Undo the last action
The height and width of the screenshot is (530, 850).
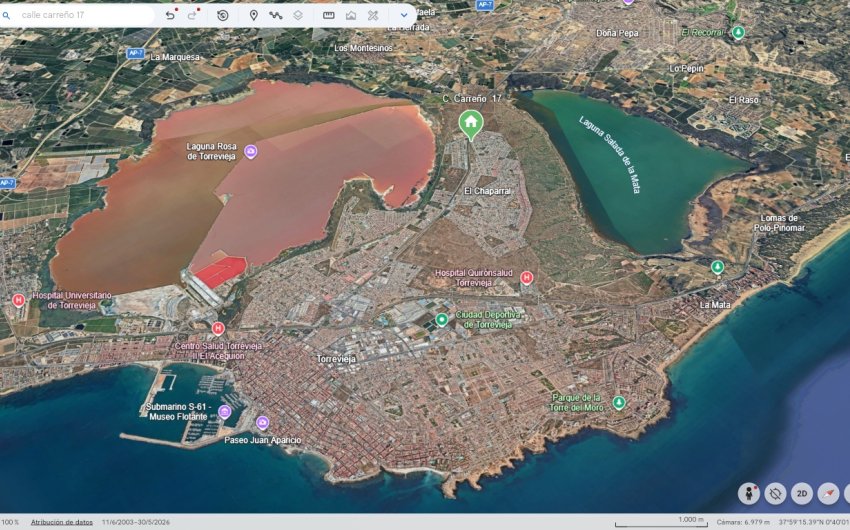point(170,15)
